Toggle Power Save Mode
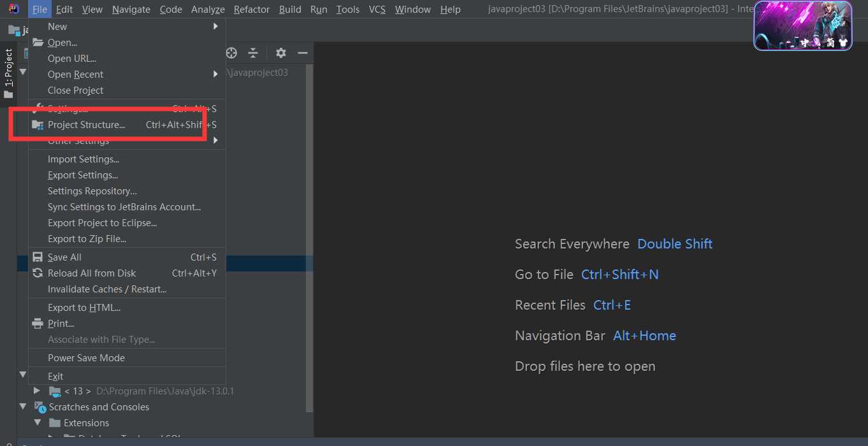The height and width of the screenshot is (446, 868). point(127,358)
